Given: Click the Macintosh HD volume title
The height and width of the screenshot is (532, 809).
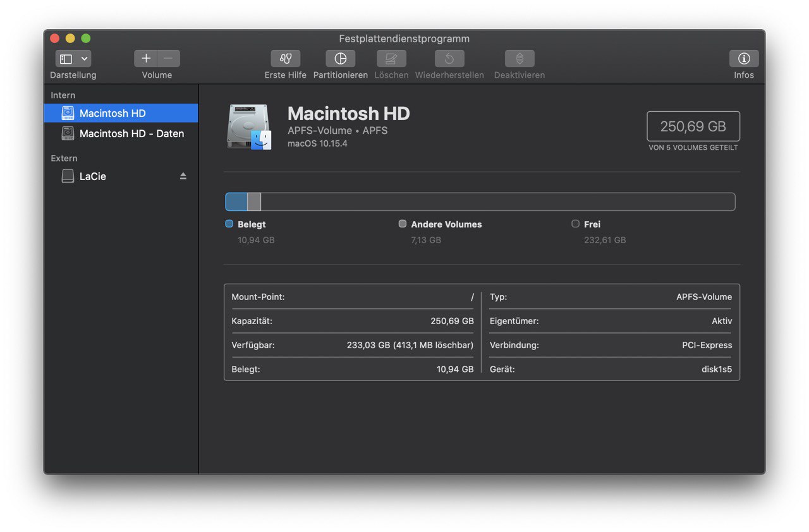Looking at the screenshot, I should click(x=349, y=114).
